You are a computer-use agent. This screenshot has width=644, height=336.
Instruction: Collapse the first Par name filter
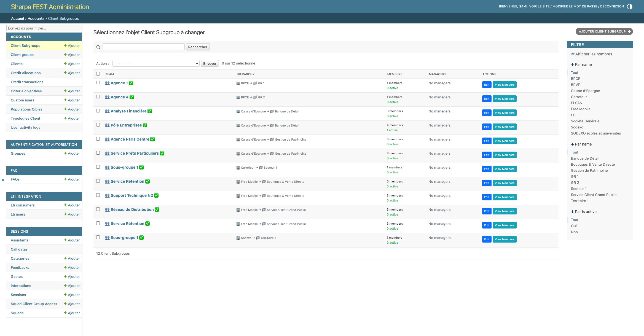point(581,64)
